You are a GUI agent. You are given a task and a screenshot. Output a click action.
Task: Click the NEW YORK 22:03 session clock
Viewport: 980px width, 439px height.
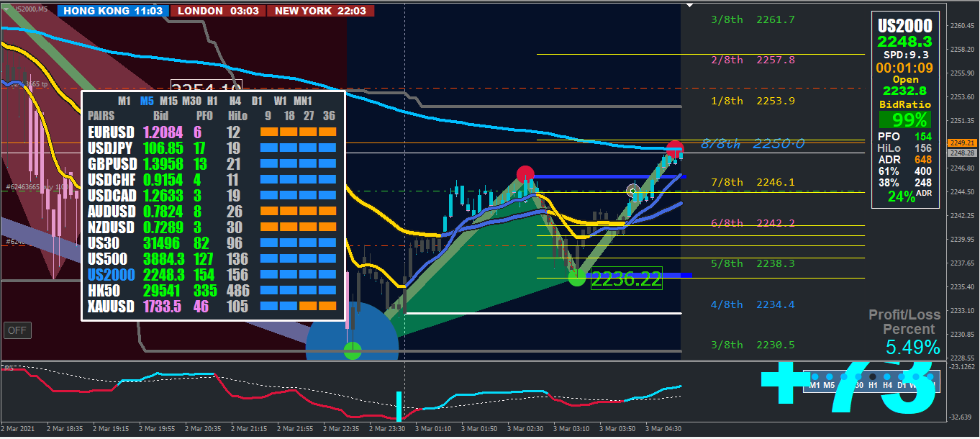coord(320,11)
